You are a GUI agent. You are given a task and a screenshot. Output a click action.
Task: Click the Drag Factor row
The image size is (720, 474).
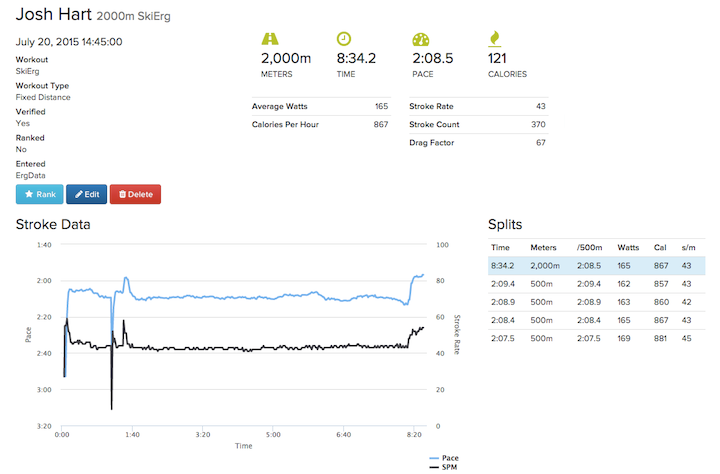pos(478,143)
